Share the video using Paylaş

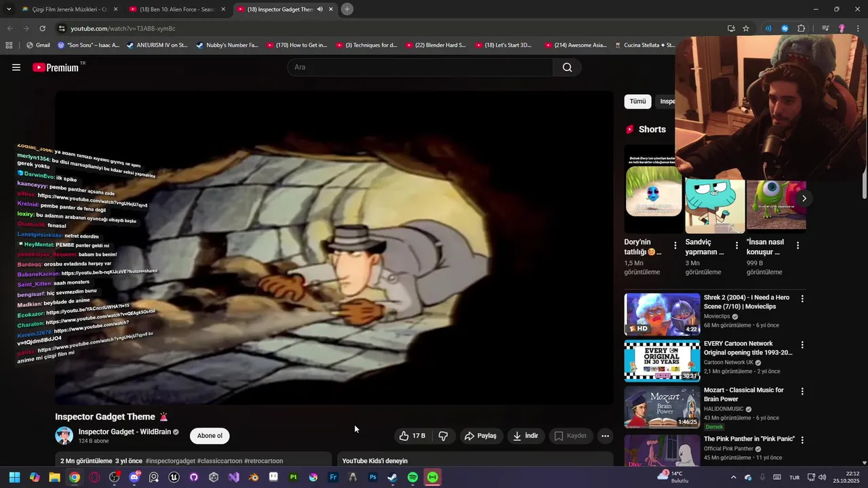(480, 436)
